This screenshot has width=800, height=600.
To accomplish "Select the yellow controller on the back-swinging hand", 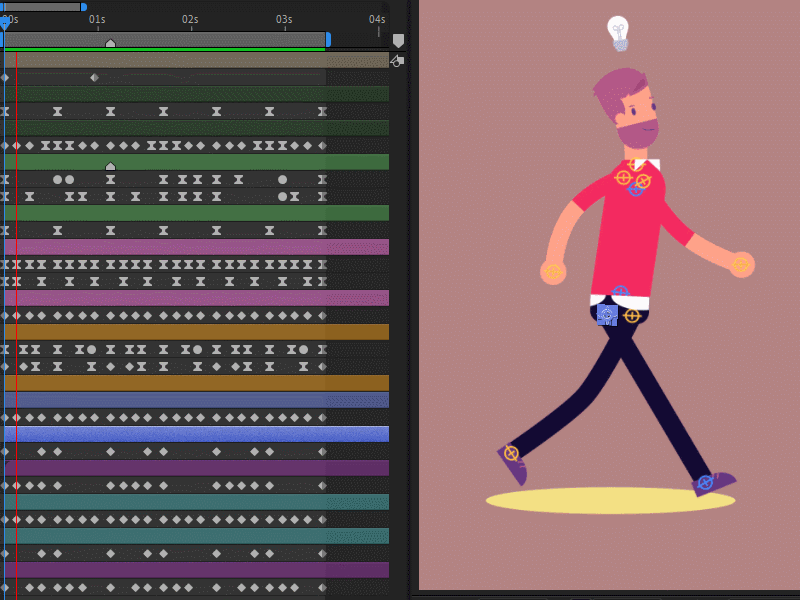I will point(554,271).
